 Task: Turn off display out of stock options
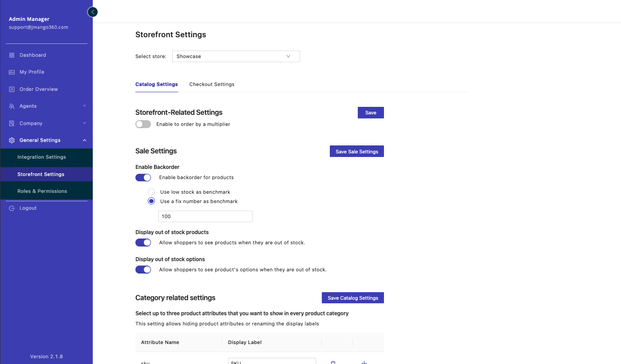pos(143,270)
